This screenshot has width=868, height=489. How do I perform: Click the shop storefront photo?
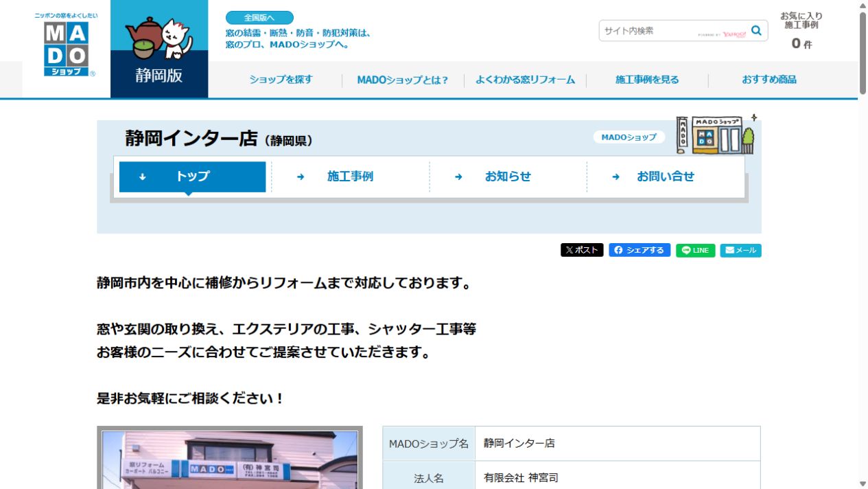(x=230, y=457)
